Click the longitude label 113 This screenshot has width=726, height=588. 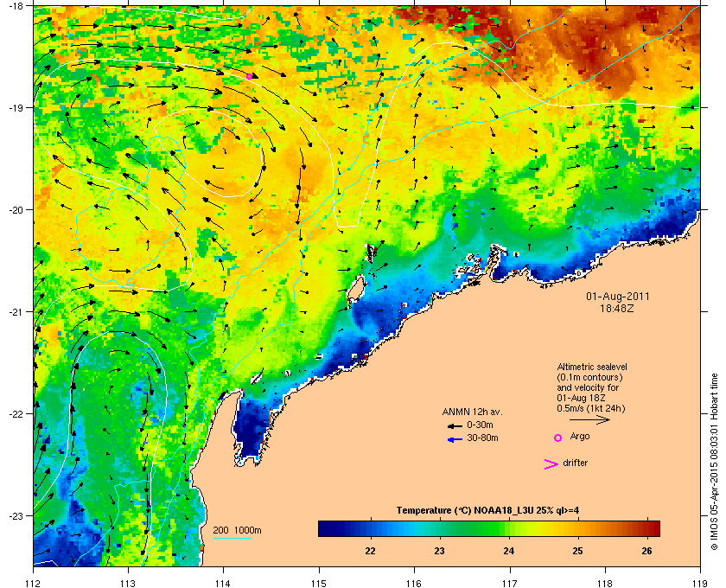point(128,584)
